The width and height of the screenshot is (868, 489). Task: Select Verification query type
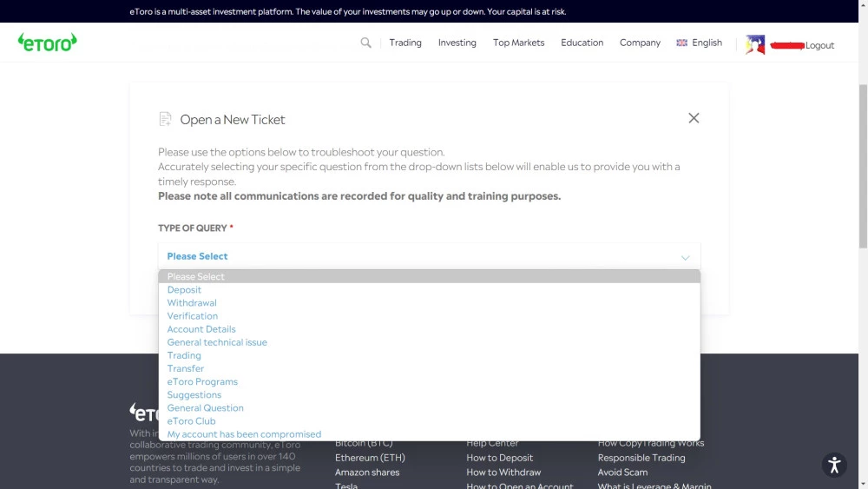[x=429, y=316]
